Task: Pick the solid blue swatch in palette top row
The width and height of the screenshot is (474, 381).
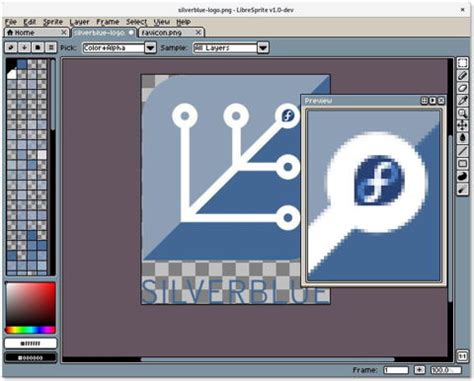Action: [22, 64]
